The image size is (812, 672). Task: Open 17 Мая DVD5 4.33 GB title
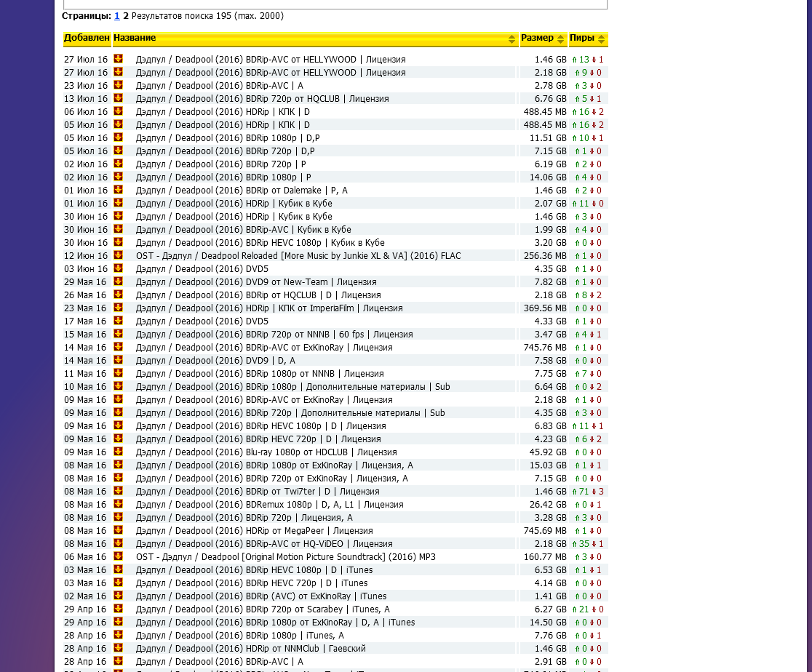[202, 321]
